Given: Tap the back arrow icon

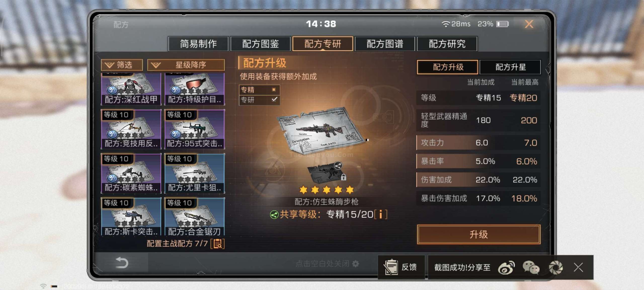Looking at the screenshot, I should click(122, 263).
